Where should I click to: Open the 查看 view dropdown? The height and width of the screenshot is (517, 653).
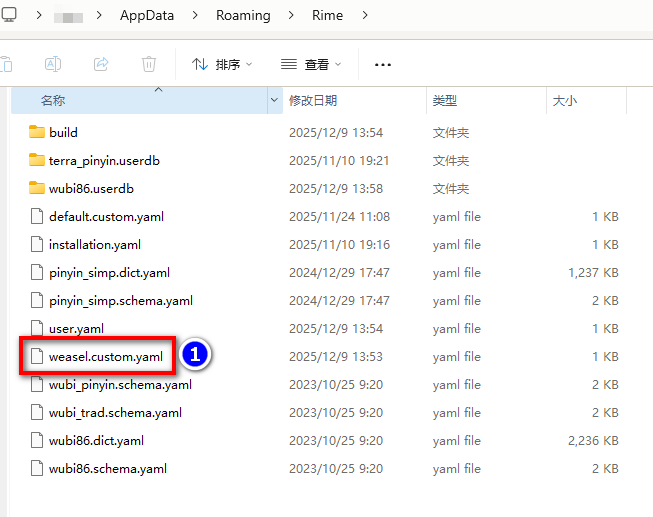[311, 65]
